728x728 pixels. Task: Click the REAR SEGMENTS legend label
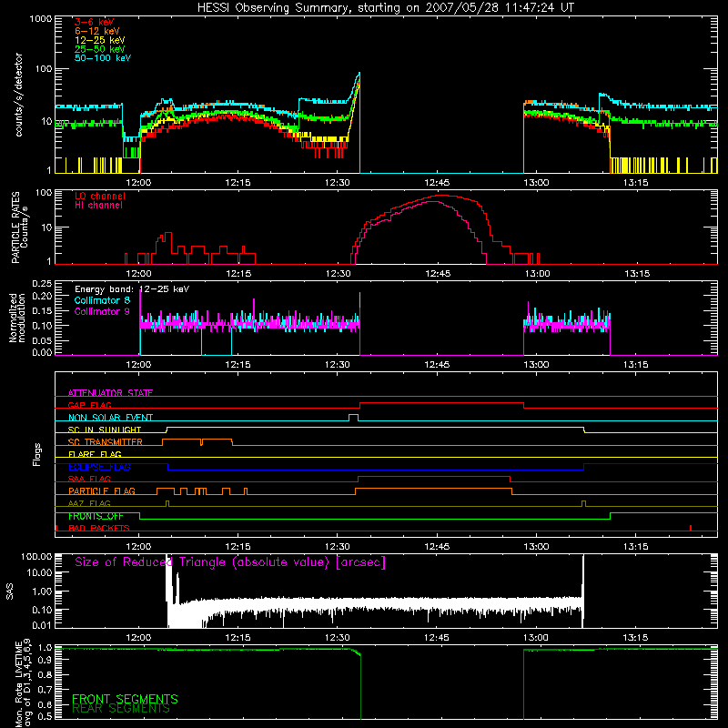121,709
